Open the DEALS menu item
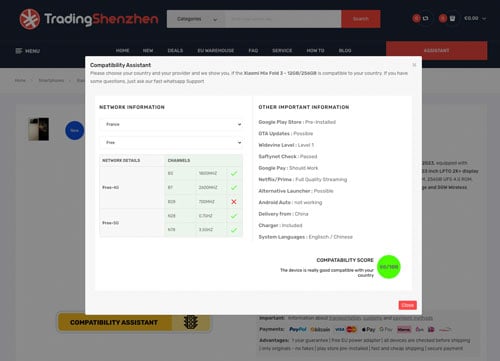 click(175, 51)
